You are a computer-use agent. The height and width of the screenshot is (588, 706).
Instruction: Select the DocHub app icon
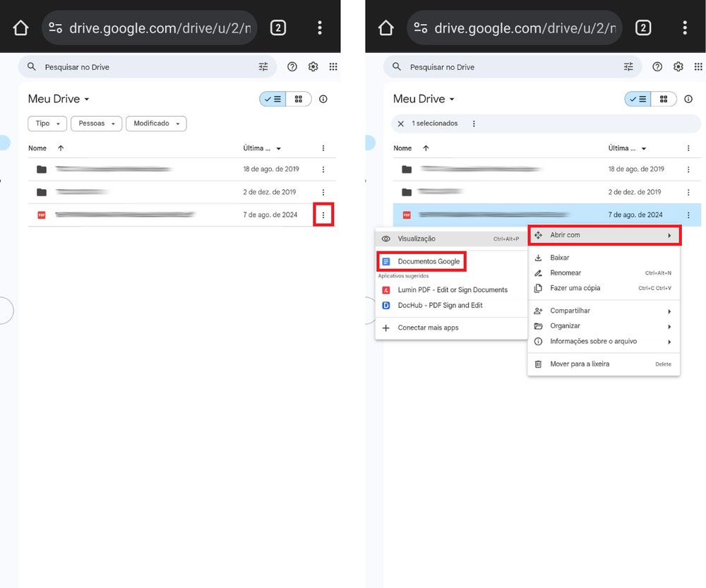tap(386, 306)
